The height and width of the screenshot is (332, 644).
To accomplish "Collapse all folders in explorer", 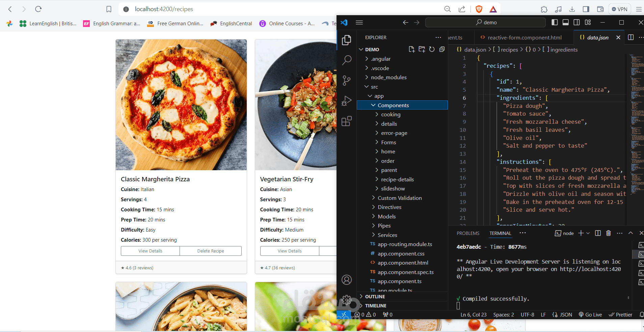I will pos(442,50).
